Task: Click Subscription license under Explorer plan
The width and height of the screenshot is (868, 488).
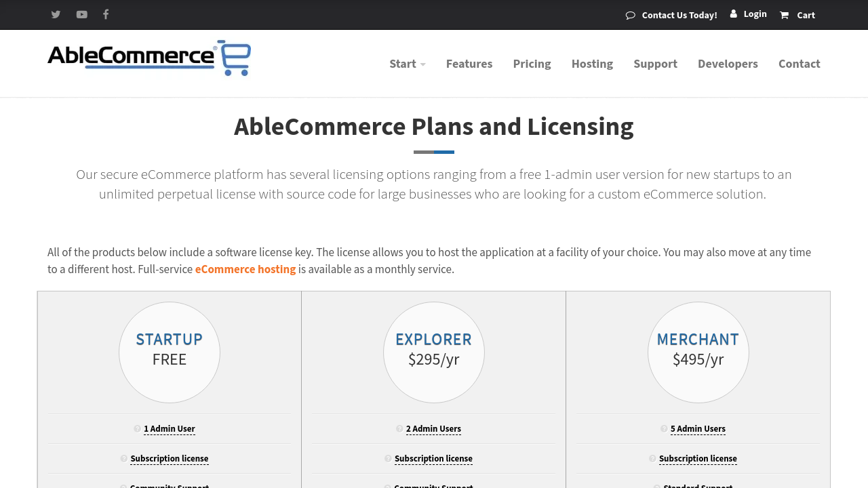Action: pos(433,458)
